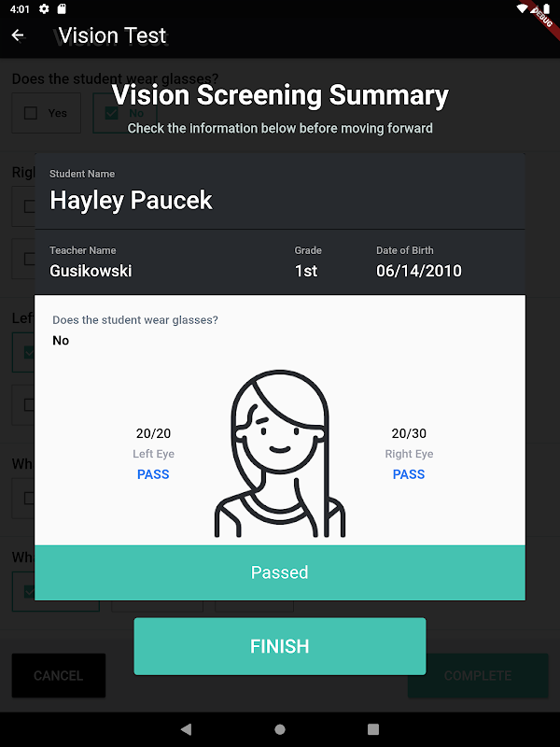Select the Left Eye PASS result
The height and width of the screenshot is (747, 560).
153,474
